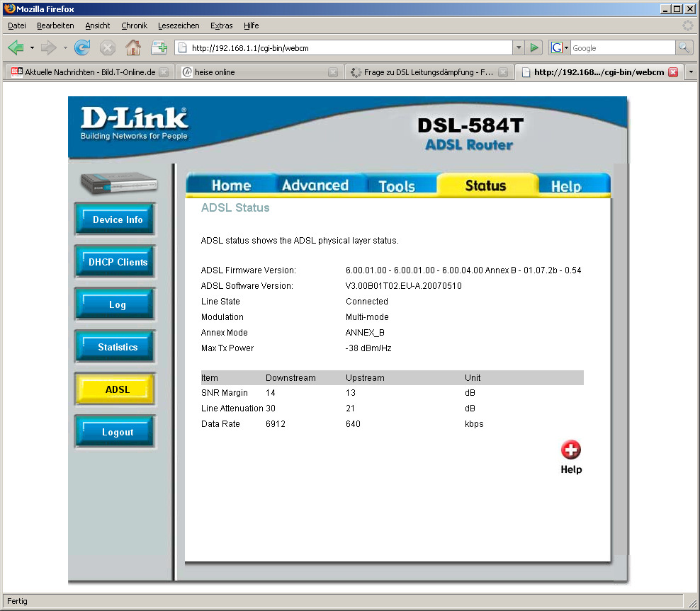This screenshot has height=611, width=700.
Task: Click the green Go arrow button
Action: click(534, 47)
